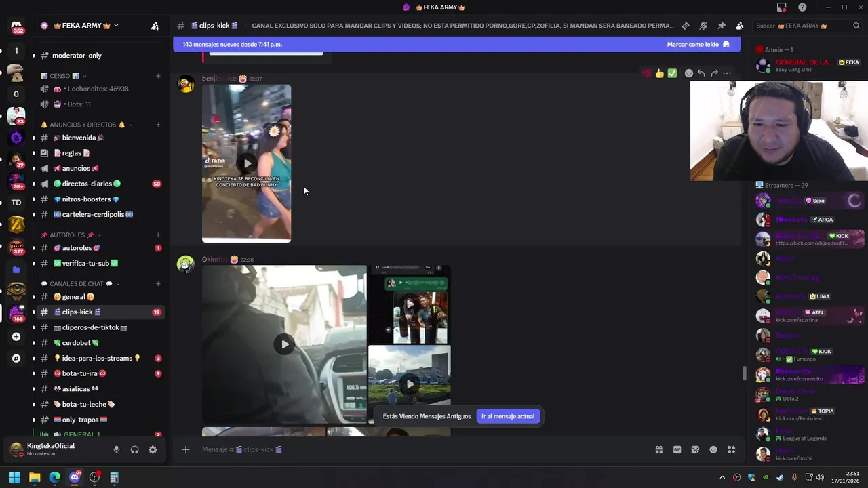Screen dimensions: 868x488
Task: Show hidden system tray icons chevron
Action: coord(722,477)
